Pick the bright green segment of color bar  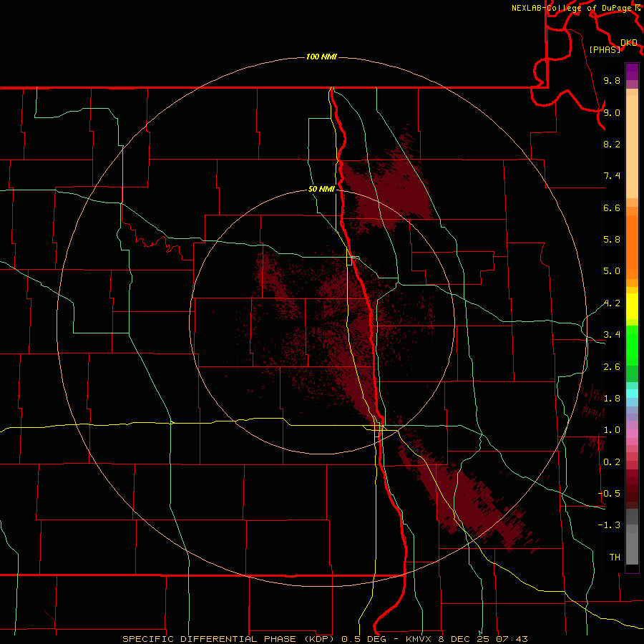[x=632, y=346]
